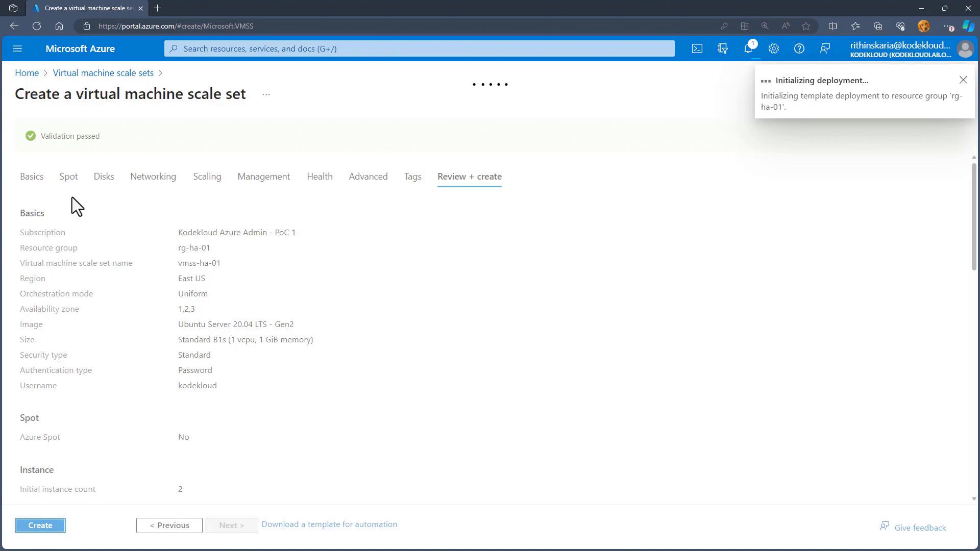The width and height of the screenshot is (980, 551).
Task: Switch to the Disks tab
Action: pyautogui.click(x=104, y=177)
